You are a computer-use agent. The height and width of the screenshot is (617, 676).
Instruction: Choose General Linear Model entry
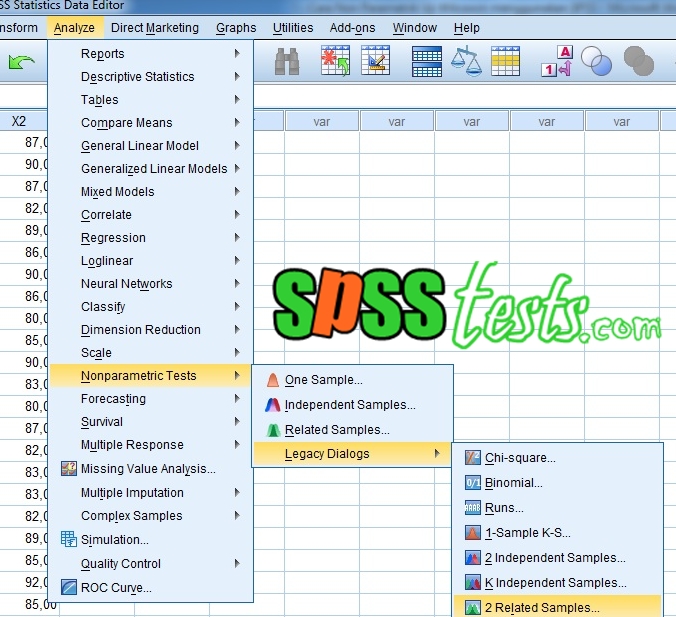point(150,146)
